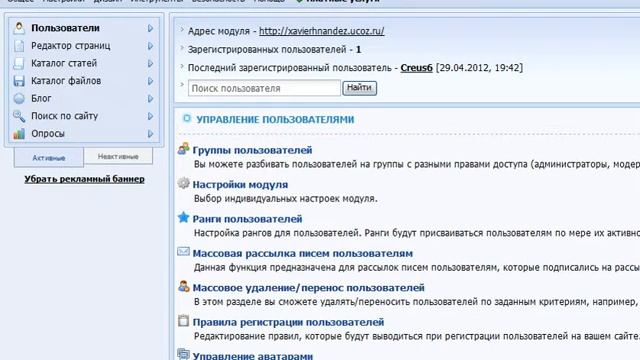Click the Редактор страниц page icon
This screenshot has height=360, width=640.
click(19, 46)
